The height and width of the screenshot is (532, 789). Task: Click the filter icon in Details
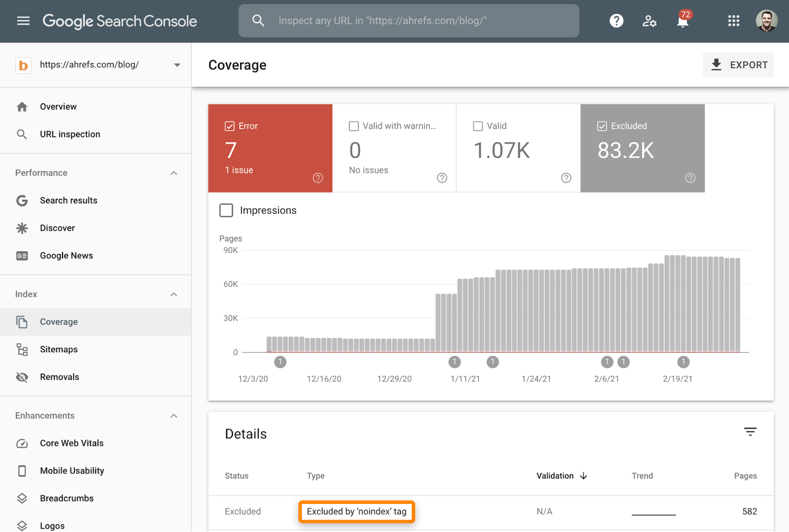point(750,432)
